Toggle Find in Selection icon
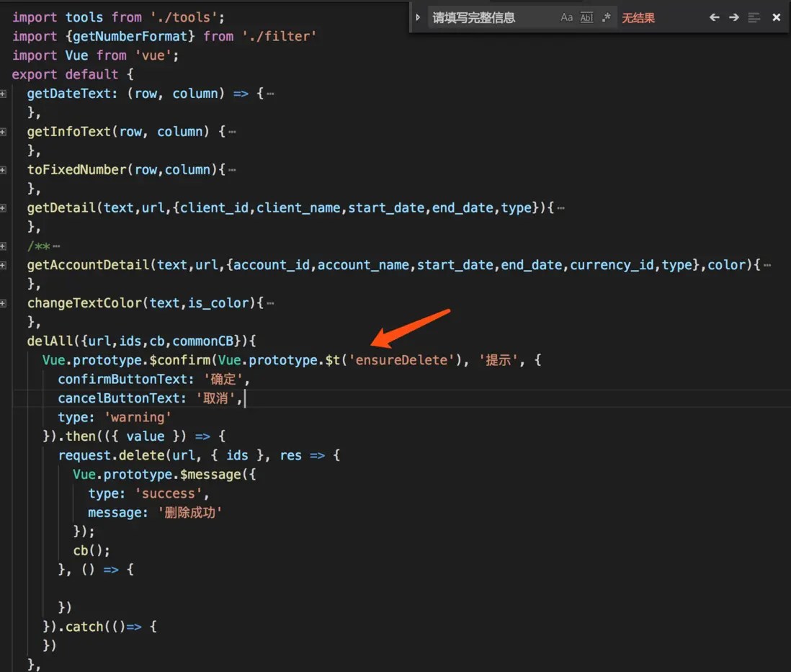 pyautogui.click(x=754, y=17)
